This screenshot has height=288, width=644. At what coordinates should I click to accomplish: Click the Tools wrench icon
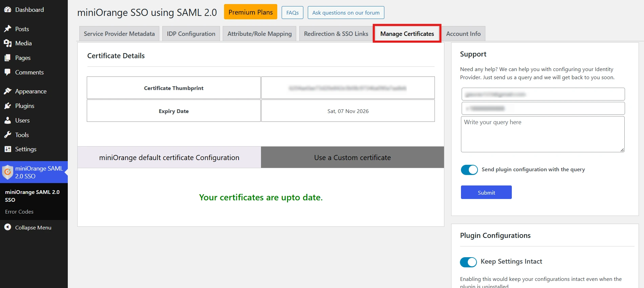coord(7,135)
